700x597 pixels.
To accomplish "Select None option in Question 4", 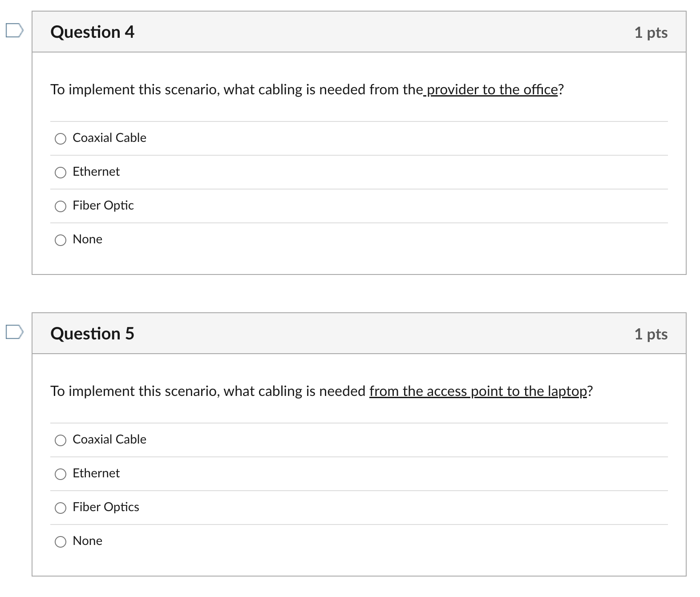I will (x=61, y=240).
